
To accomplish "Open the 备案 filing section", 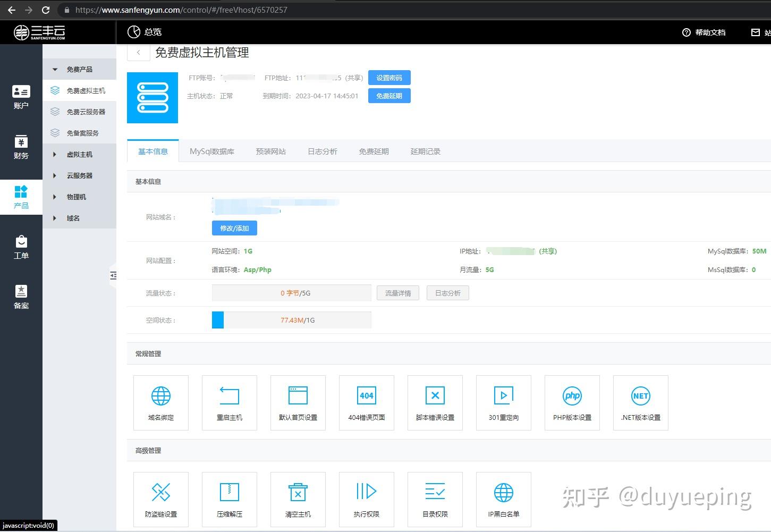I will 21,297.
